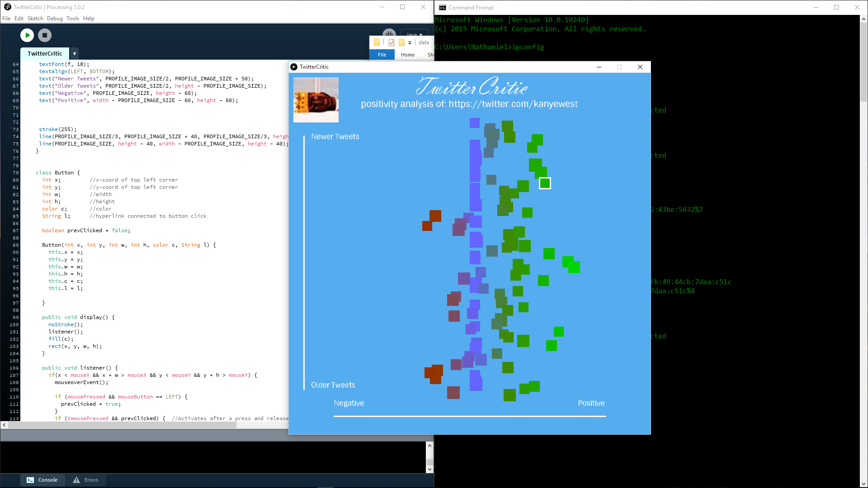Click the Explorer File ribbon tab

click(382, 55)
